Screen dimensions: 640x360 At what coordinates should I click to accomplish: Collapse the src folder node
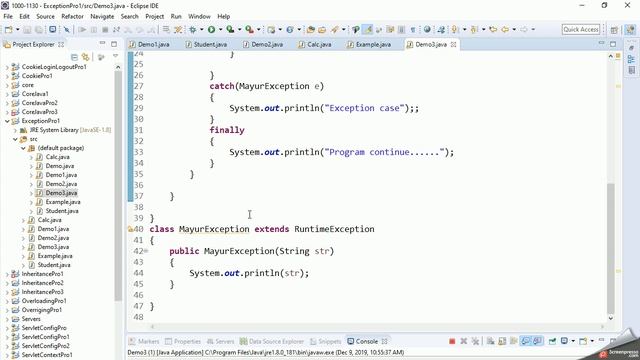pos(15,139)
